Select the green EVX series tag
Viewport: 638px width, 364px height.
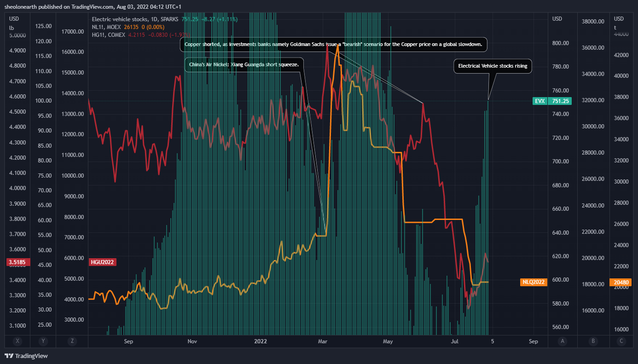[x=539, y=101]
